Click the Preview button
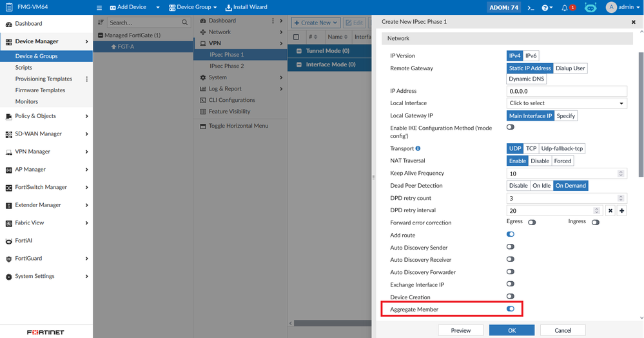The image size is (644, 338). [x=461, y=330]
